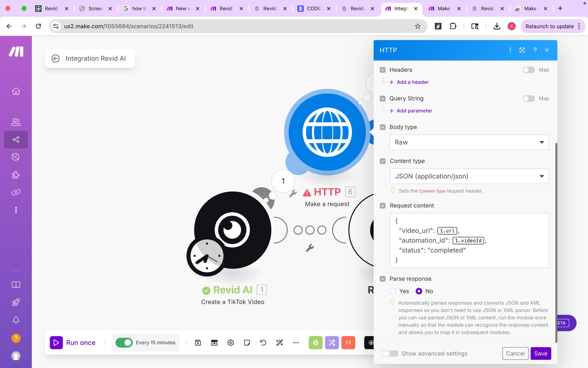Click the green Flow control gear icon
This screenshot has width=588, height=368.
click(315, 343)
